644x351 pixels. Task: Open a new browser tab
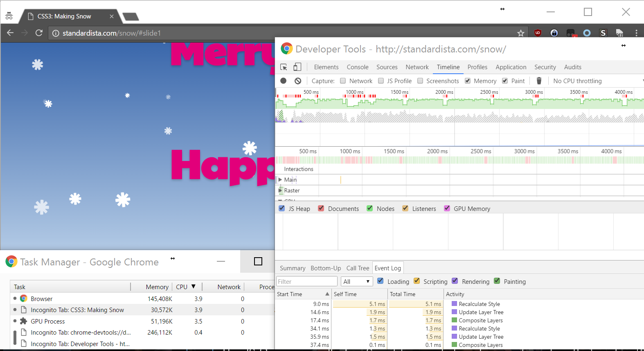131,17
